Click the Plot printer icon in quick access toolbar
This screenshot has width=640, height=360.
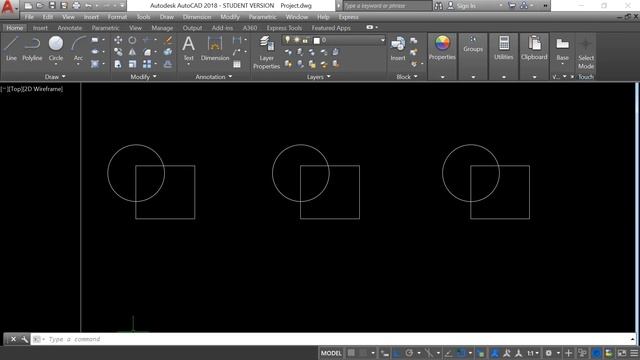(76, 5)
